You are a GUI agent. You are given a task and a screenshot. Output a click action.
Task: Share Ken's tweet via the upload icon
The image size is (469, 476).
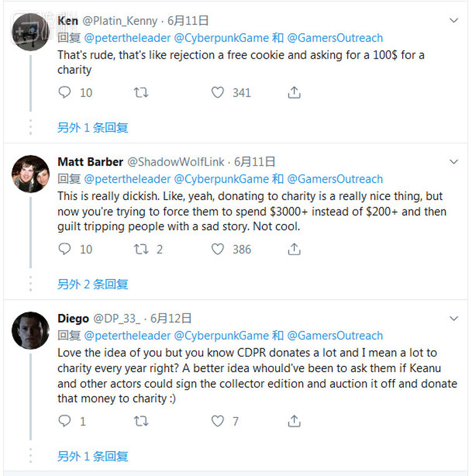tap(294, 93)
